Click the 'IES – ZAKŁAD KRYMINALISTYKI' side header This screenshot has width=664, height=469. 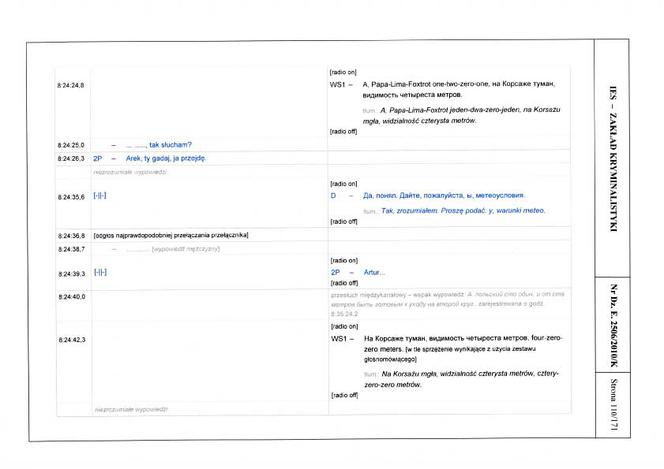pos(614,159)
